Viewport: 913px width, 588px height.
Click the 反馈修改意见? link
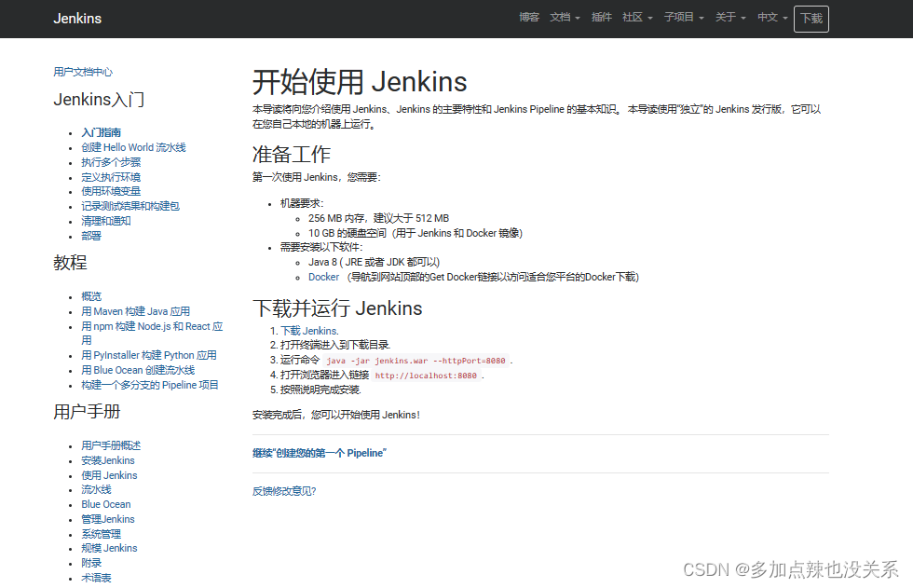[x=284, y=491]
